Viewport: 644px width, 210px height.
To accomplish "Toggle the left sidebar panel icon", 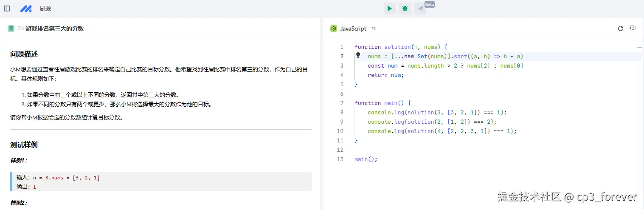I will (7, 9).
